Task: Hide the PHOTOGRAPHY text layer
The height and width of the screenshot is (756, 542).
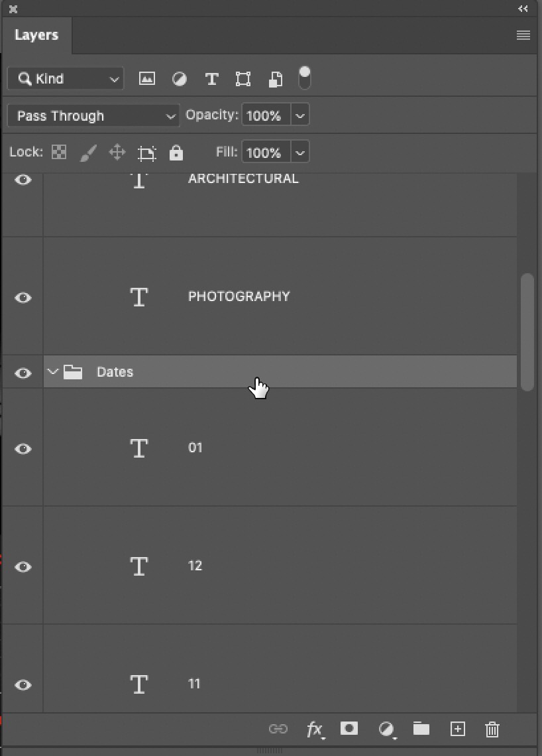Action: tap(22, 298)
